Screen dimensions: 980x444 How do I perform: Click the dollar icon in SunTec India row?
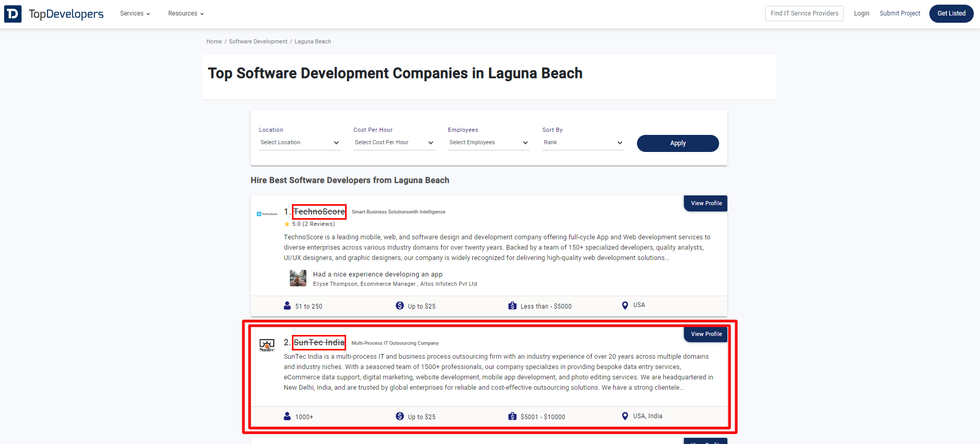tap(400, 416)
